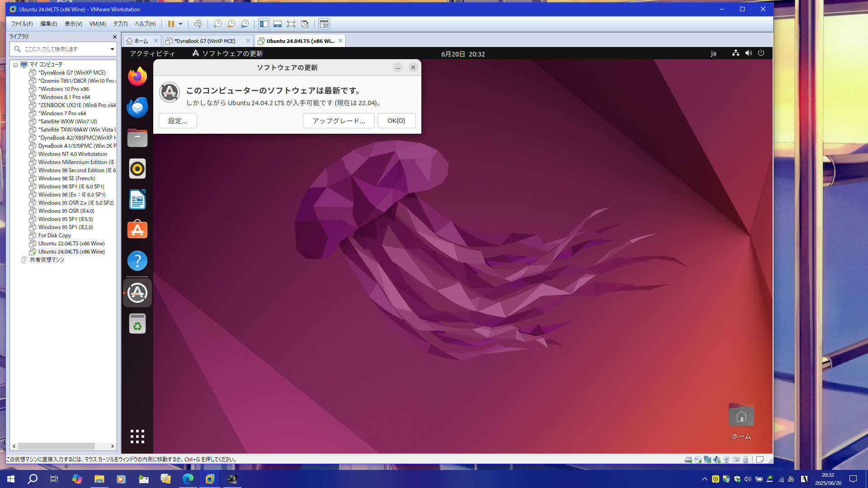Select *Windows 10 Pro x86 in the library

pyautogui.click(x=63, y=89)
